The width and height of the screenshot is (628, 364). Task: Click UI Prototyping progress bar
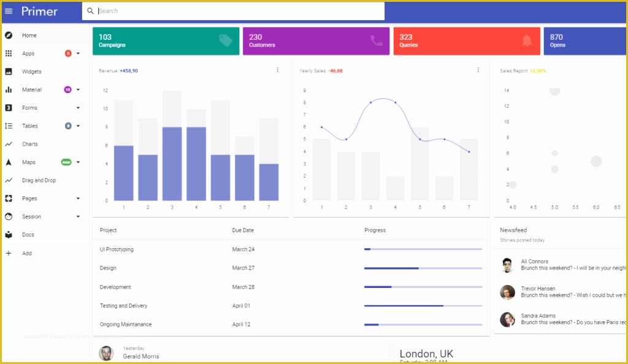point(423,249)
